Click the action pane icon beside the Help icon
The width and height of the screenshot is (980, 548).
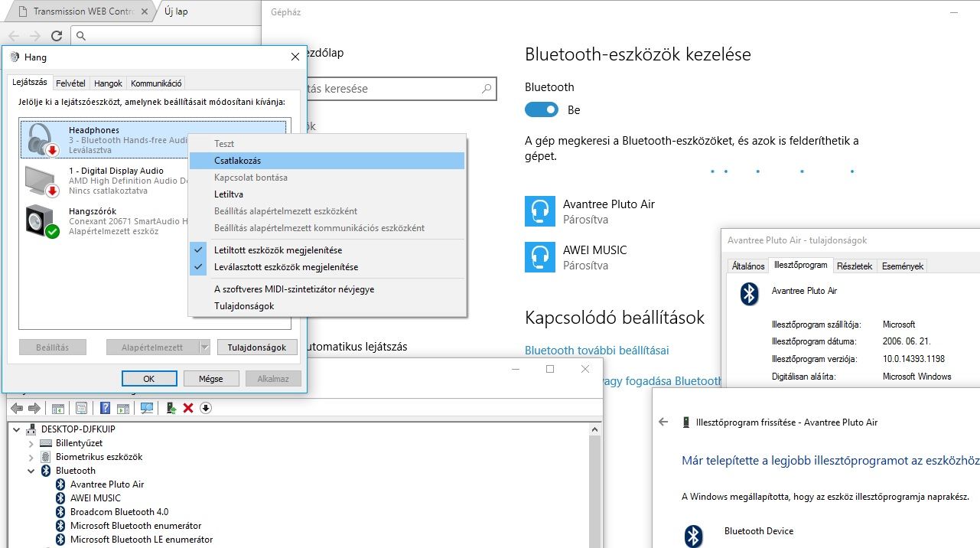(124, 409)
